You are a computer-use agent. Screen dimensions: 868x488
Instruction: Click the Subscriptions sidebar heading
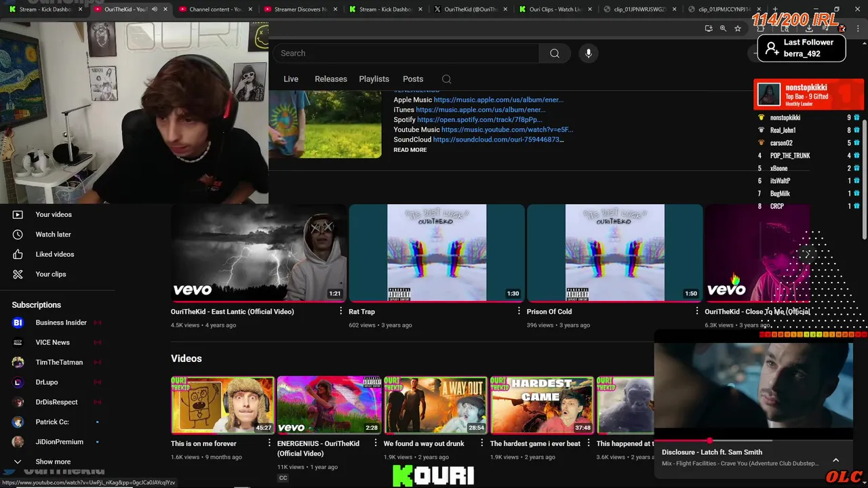click(37, 305)
